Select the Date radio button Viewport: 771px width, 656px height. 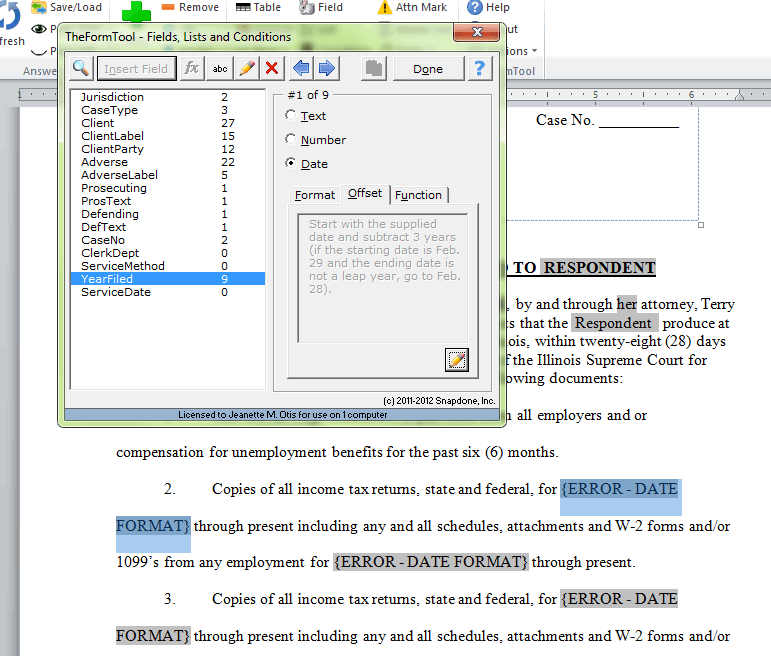click(x=292, y=164)
